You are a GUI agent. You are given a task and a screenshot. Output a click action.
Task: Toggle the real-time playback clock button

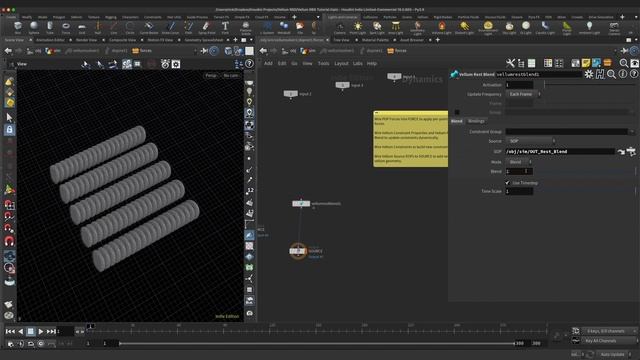[41, 344]
